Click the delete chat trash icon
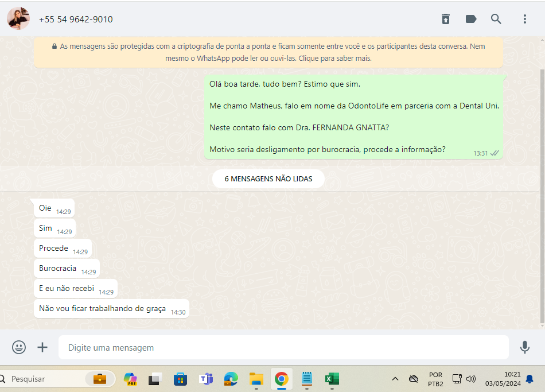 446,19
